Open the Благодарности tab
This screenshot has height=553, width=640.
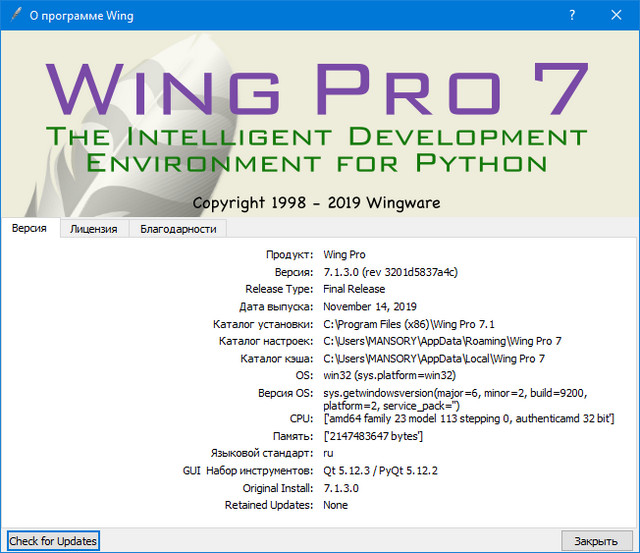tap(178, 229)
